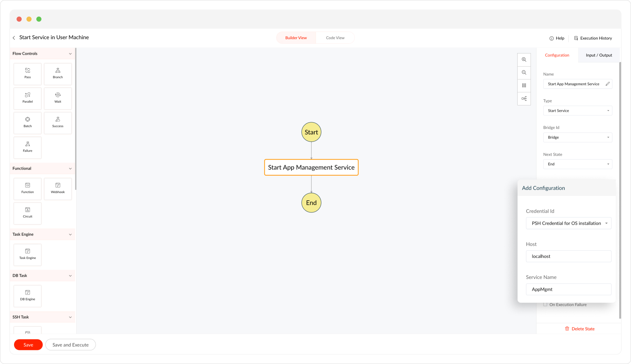The width and height of the screenshot is (631, 364).
Task: Click the Save and Execute button
Action: (x=70, y=345)
